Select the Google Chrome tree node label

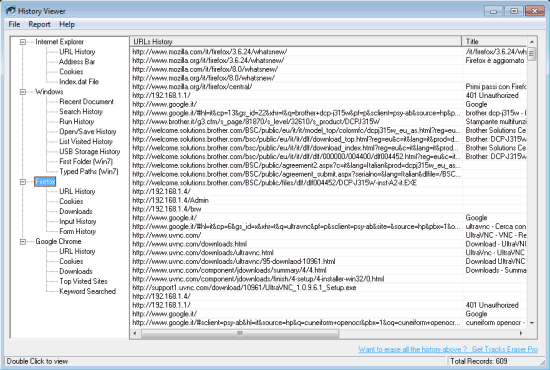pos(58,242)
